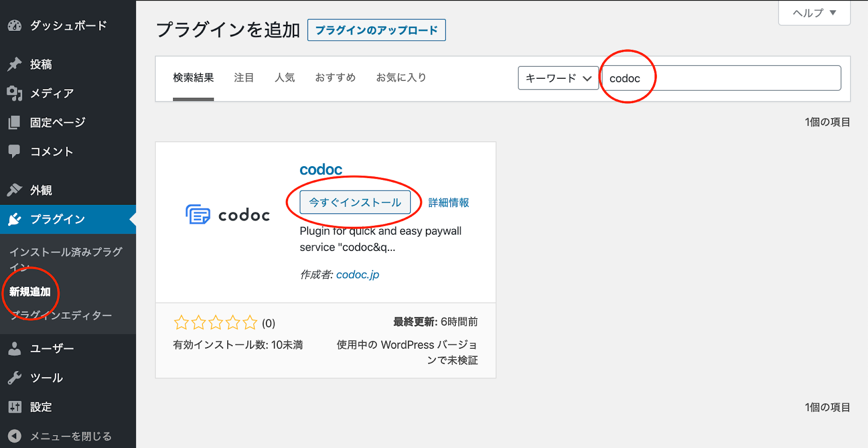Click the pushpin icon next to 投稿

point(15,64)
